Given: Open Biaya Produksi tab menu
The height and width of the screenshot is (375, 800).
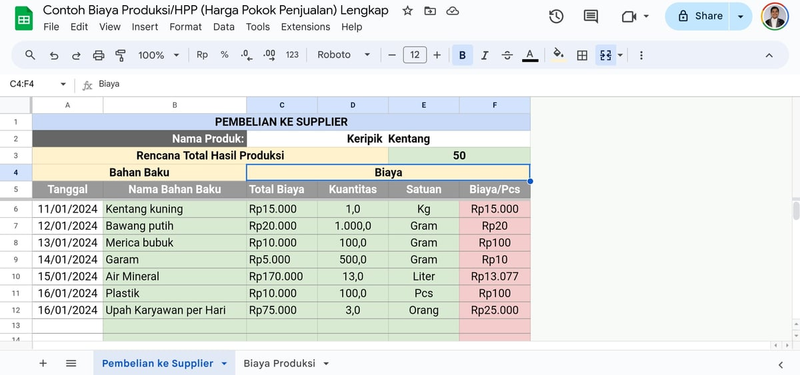Looking at the screenshot, I should tap(326, 364).
